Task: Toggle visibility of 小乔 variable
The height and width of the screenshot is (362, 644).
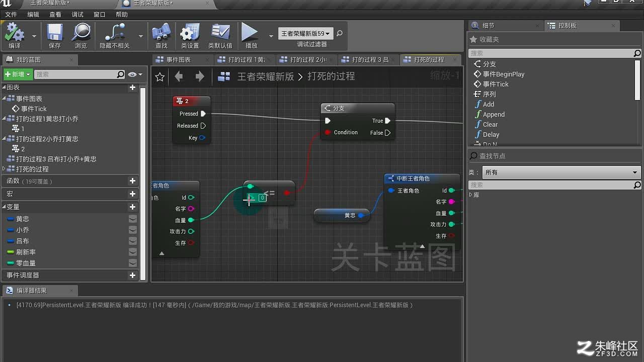Action: [133, 230]
